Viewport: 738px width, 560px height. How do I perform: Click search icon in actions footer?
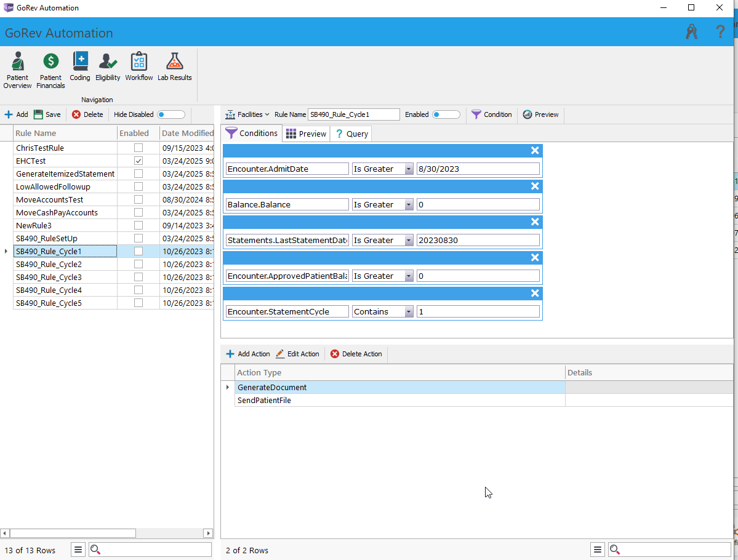coord(615,550)
